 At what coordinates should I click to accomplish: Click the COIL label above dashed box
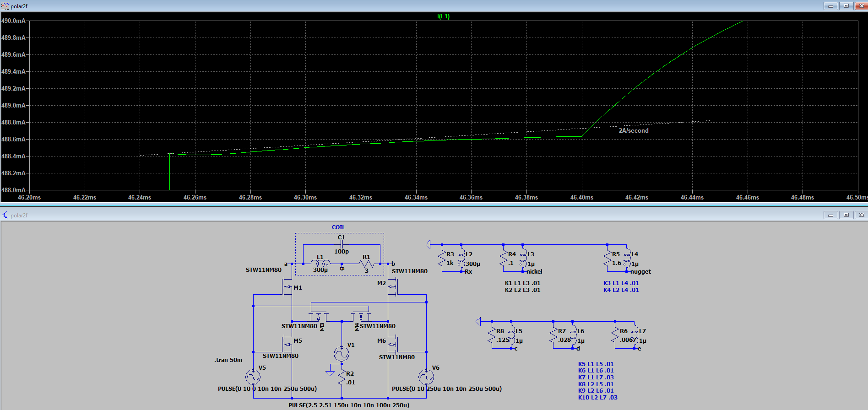(338, 227)
